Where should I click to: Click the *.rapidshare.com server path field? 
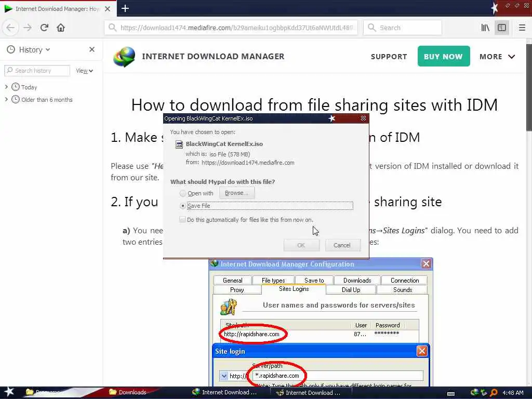tap(337, 376)
